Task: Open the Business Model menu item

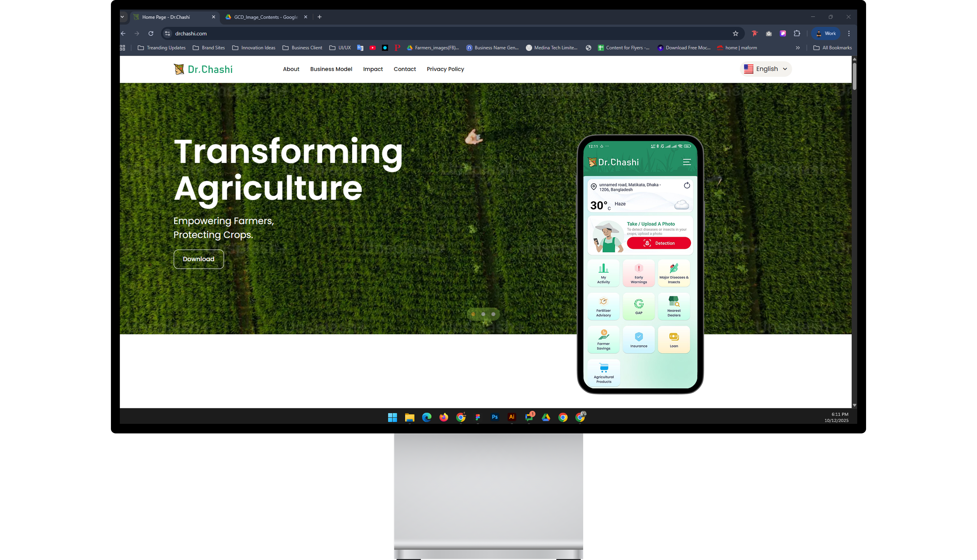Action: coord(331,69)
